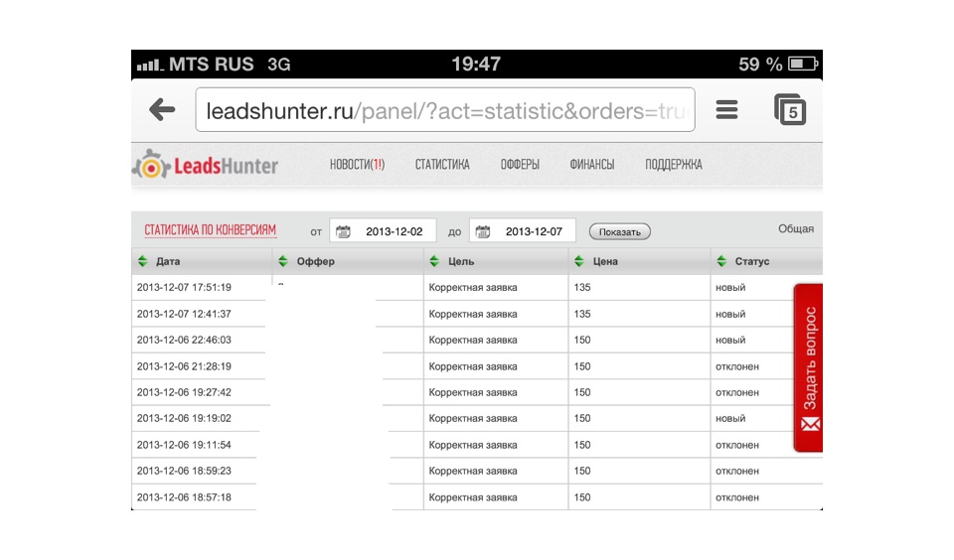Click the 2013-12-07 end date field
Screen dimensions: 954x560
tap(523, 231)
